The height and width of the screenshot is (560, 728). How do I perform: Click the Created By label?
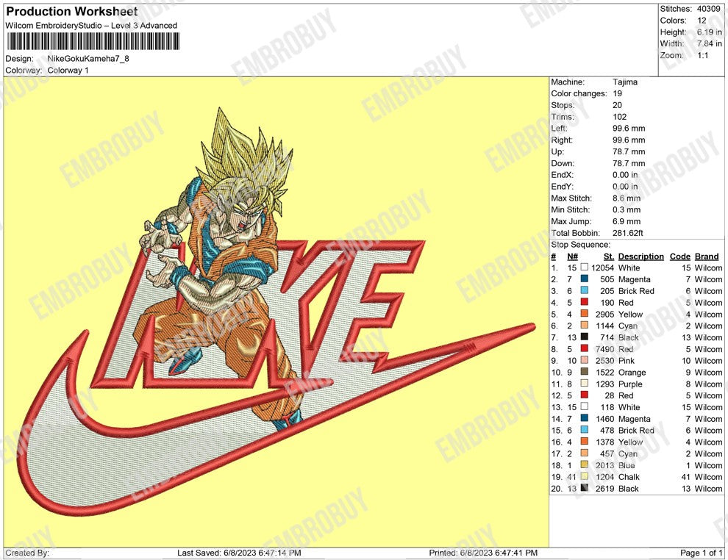pos(27,553)
